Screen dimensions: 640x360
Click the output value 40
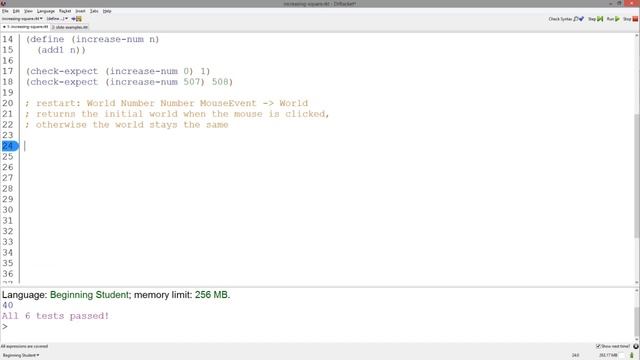[x=7, y=305]
